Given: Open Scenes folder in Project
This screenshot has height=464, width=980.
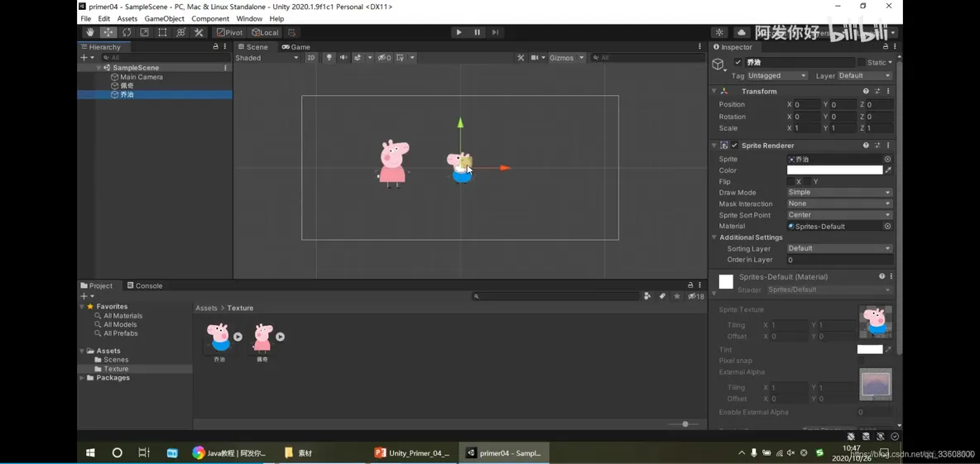Looking at the screenshot, I should (x=111, y=360).
